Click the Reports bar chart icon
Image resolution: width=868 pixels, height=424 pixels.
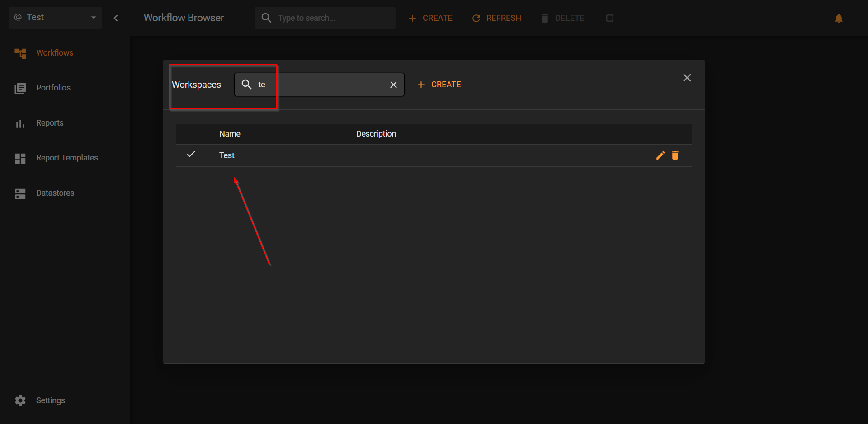(20, 123)
